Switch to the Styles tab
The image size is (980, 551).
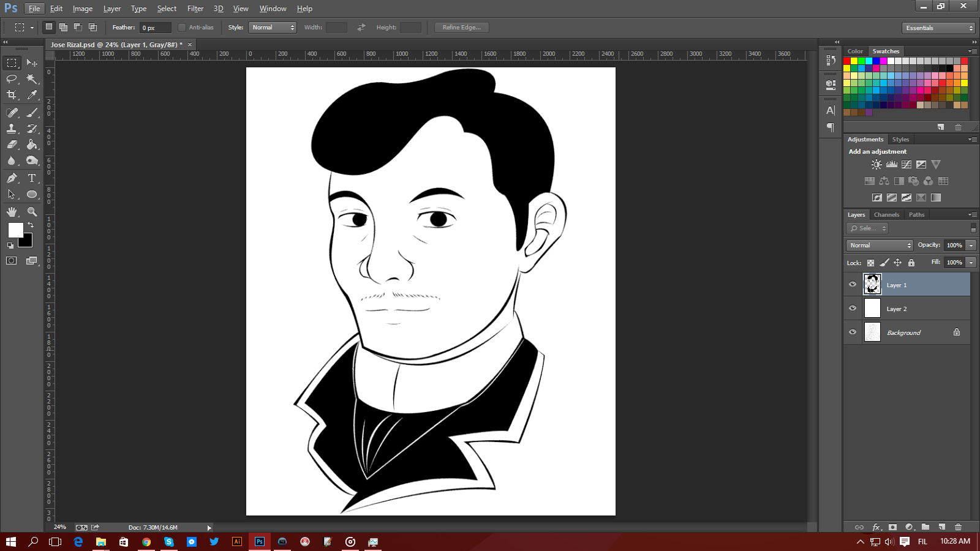click(900, 140)
